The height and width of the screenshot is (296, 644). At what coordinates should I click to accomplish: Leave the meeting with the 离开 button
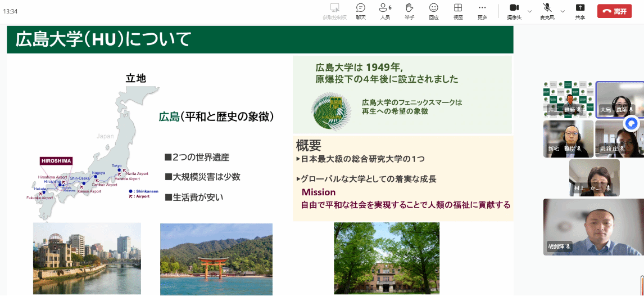point(614,11)
